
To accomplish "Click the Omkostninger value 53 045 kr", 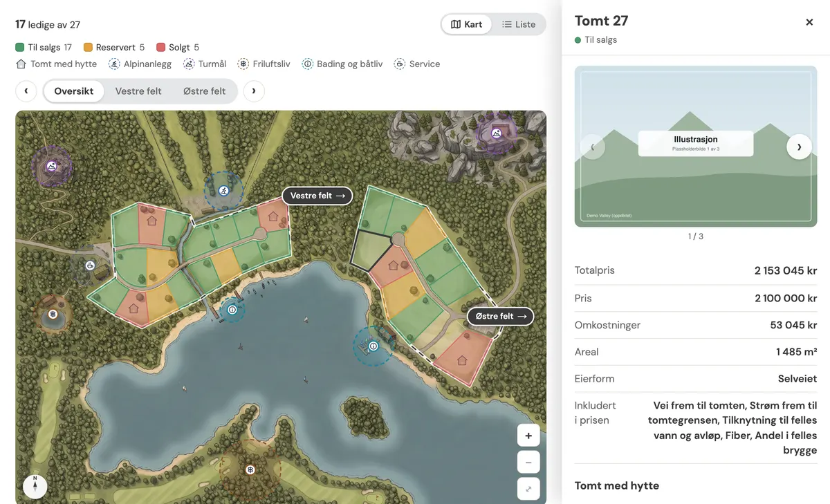I will tap(793, 325).
